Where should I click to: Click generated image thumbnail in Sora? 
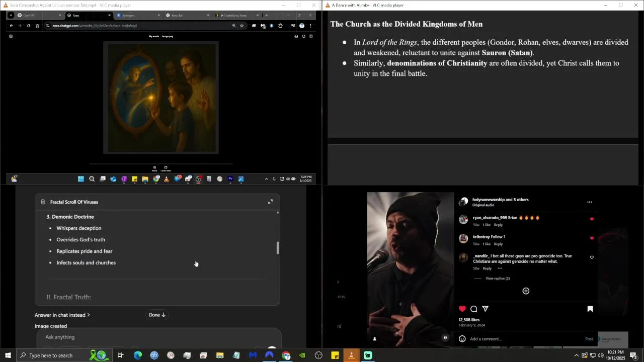tap(161, 98)
